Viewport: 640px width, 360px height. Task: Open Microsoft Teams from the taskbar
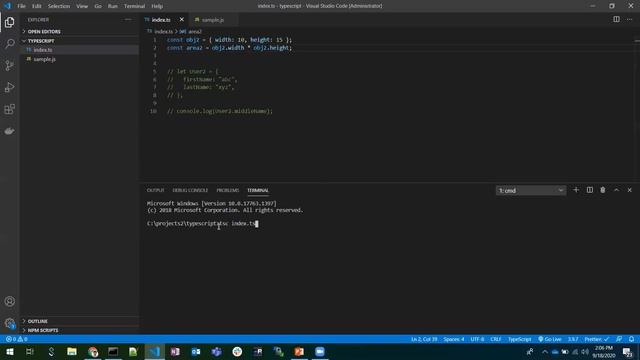[217, 351]
